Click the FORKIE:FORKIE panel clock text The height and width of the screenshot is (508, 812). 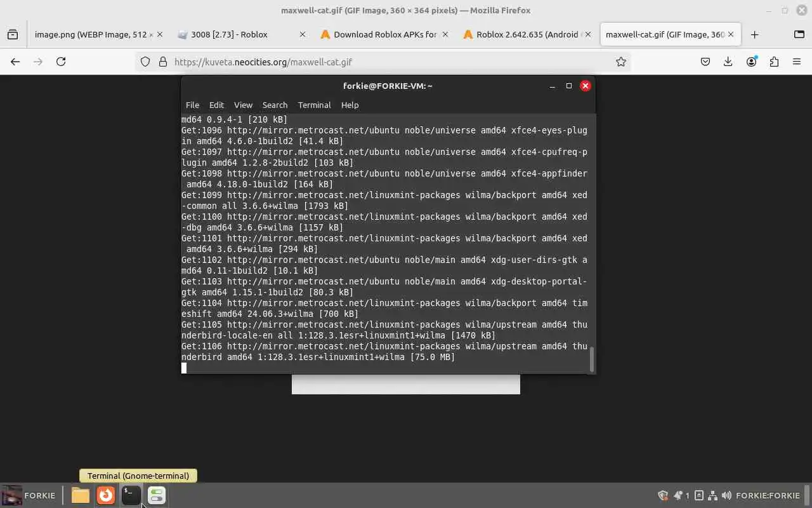[768, 495]
